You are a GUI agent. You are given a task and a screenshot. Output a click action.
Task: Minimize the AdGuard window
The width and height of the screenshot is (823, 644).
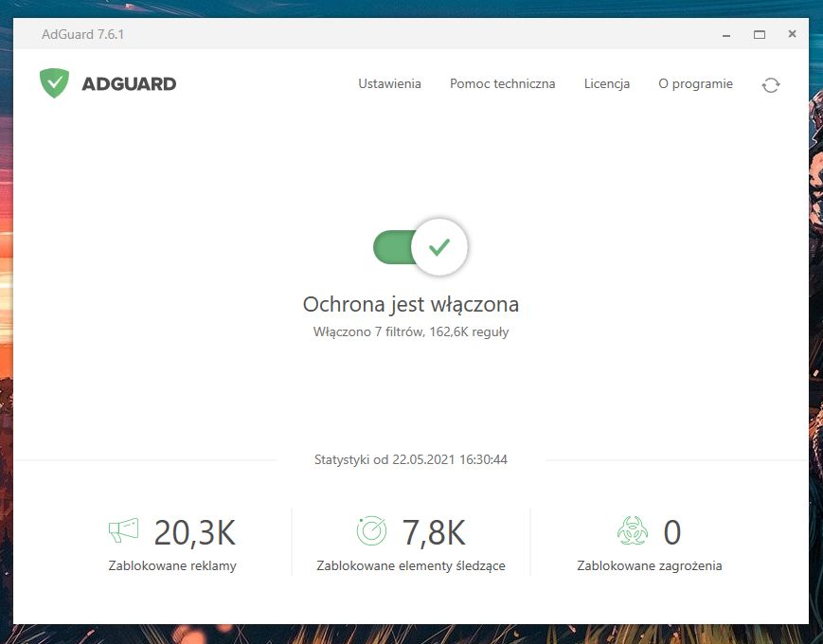coord(726,35)
